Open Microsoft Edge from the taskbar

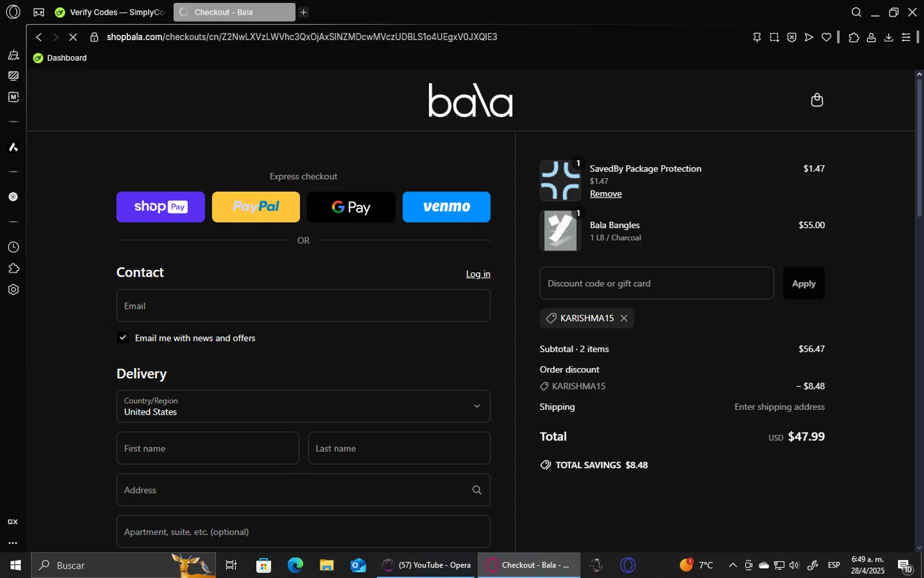click(295, 565)
